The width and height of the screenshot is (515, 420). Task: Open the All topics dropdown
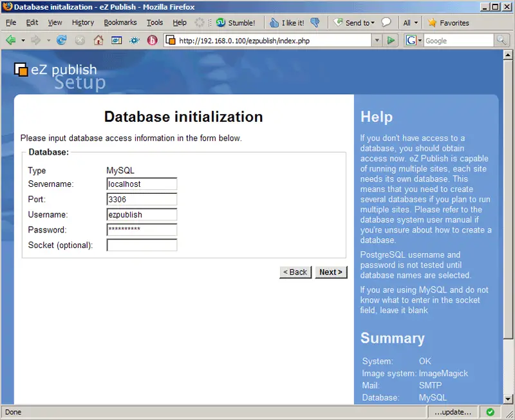point(410,23)
